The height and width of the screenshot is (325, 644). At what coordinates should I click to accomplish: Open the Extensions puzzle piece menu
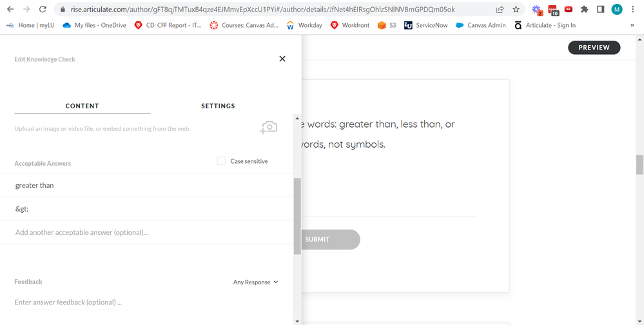585,9
